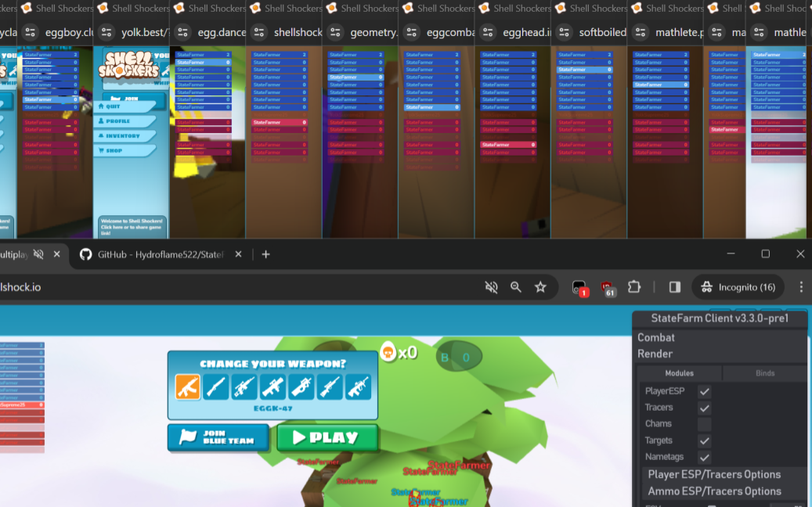Click the share game link welcome box
Viewport: 812px width, 507px height.
pyautogui.click(x=132, y=227)
